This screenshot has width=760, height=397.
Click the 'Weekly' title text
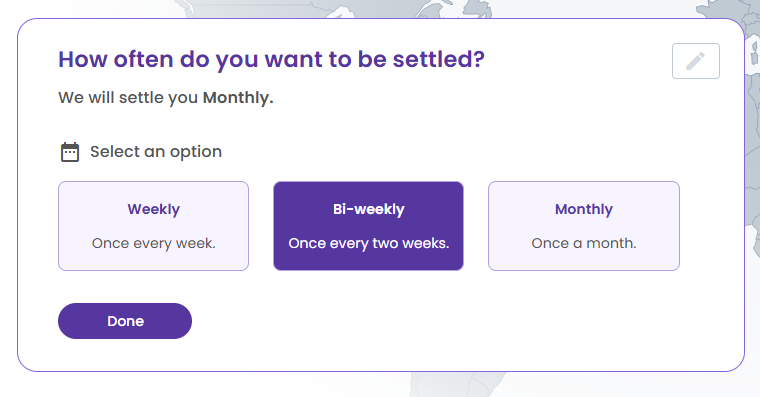pos(153,209)
